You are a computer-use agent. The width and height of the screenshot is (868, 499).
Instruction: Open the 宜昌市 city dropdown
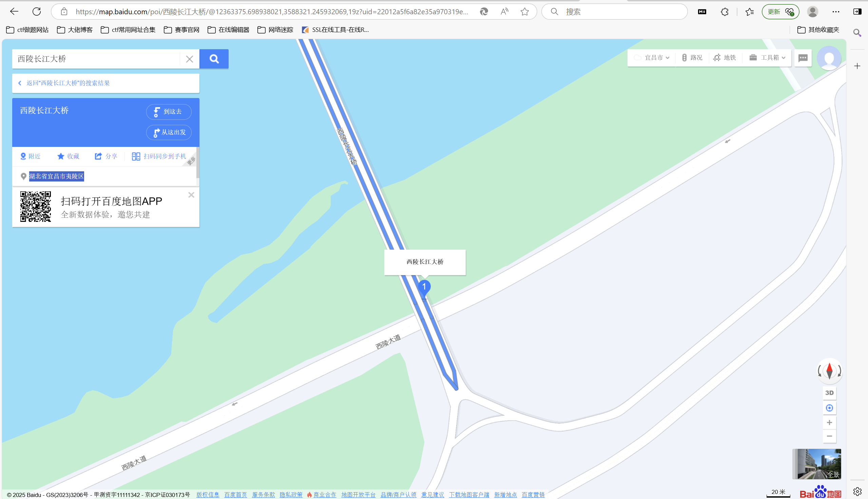(x=652, y=58)
